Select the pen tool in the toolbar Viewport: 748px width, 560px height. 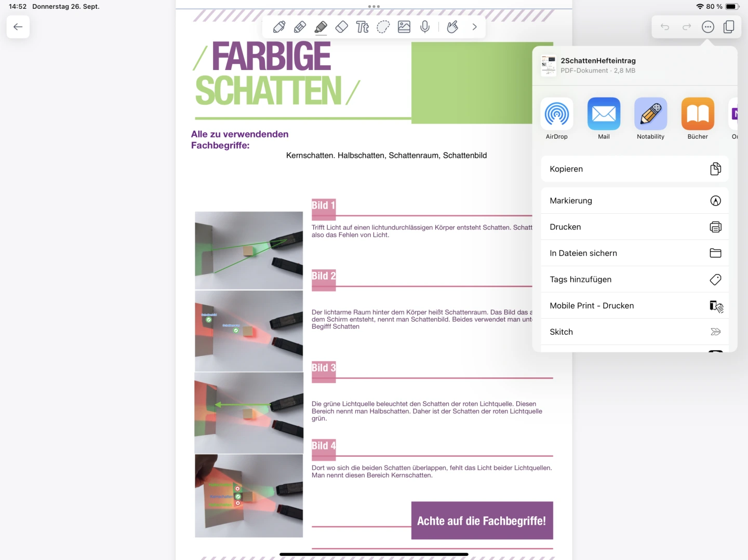point(279,27)
